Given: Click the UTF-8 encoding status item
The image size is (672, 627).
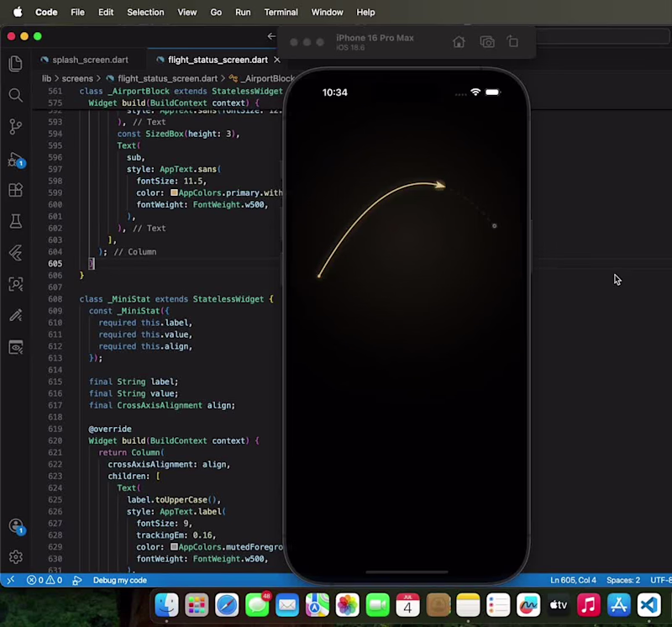Looking at the screenshot, I should pos(661,580).
